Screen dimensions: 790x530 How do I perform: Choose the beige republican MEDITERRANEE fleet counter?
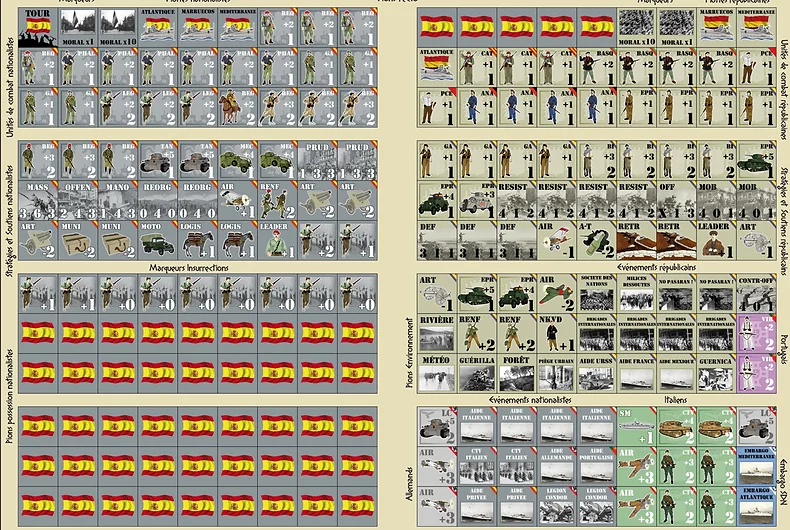click(757, 28)
